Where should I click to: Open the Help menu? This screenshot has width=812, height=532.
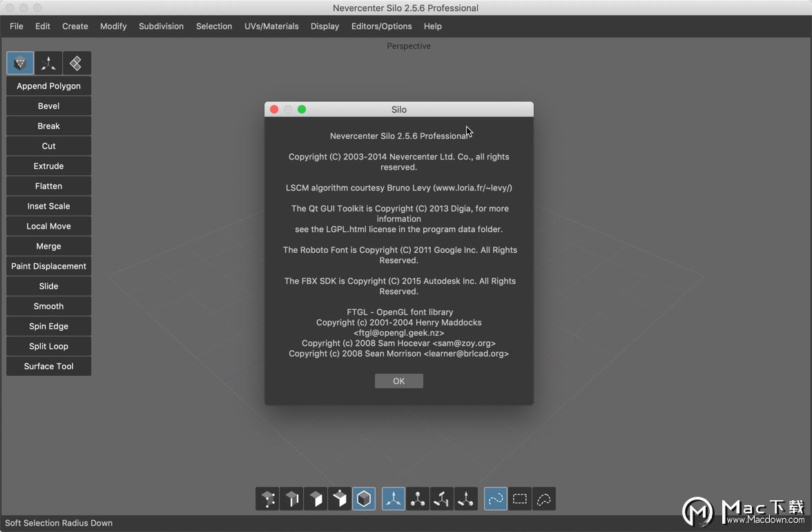(432, 26)
